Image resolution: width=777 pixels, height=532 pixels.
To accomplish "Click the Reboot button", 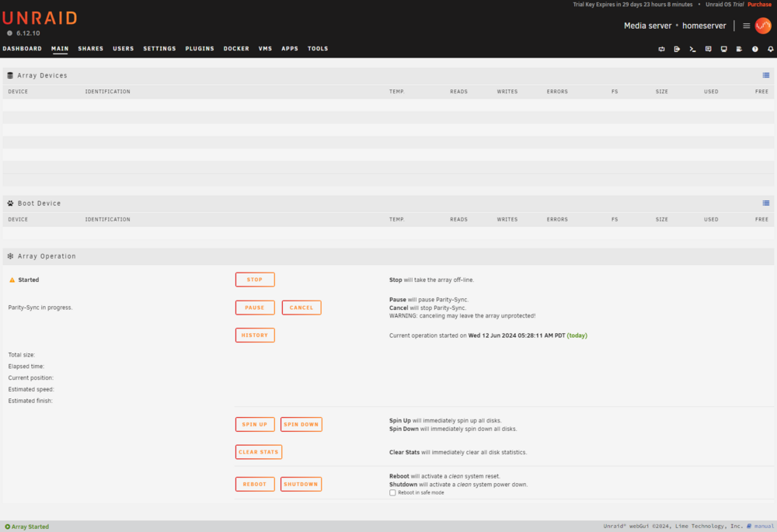I will (255, 484).
